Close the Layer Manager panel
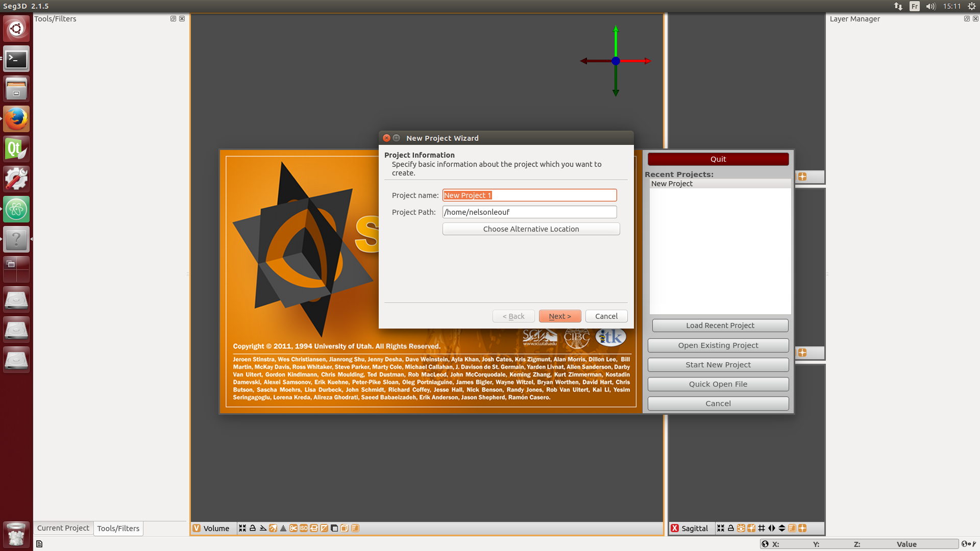980x551 pixels. 975,18
